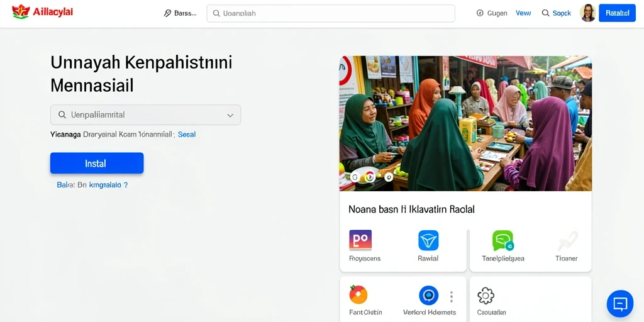Click the Sopck search link

[x=562, y=13]
